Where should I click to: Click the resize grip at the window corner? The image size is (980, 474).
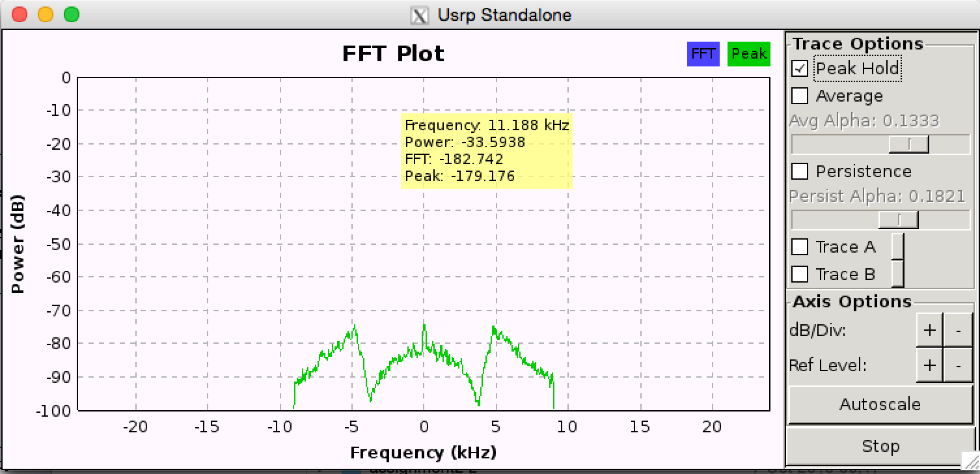[x=970, y=461]
